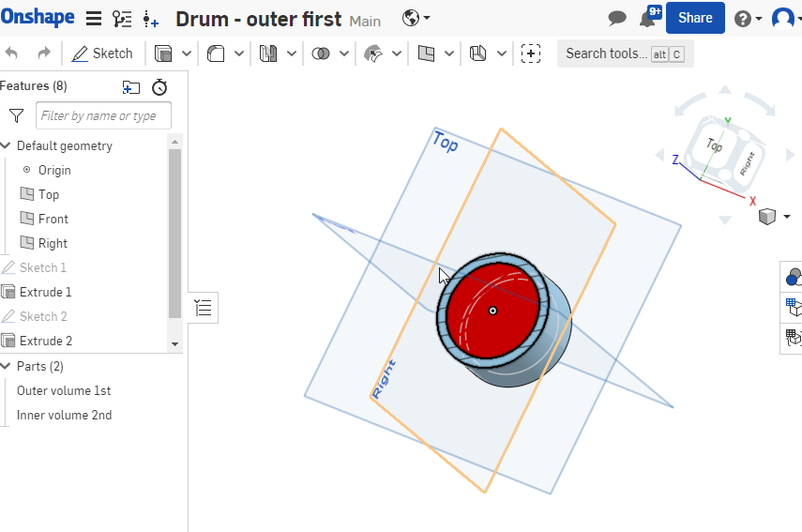This screenshot has height=532, width=802.
Task: Select the Outer volume 1st part
Action: 64,390
